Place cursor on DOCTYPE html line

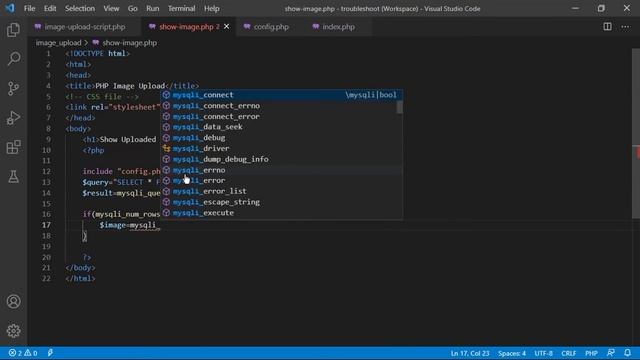[98, 53]
